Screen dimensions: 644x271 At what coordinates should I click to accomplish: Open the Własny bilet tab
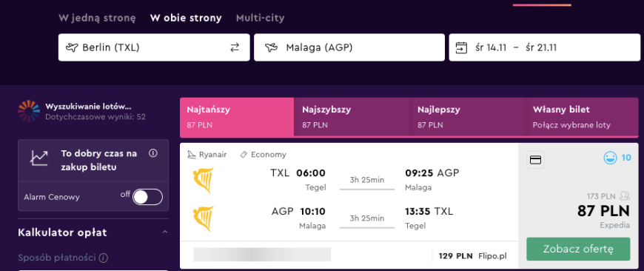click(582, 116)
